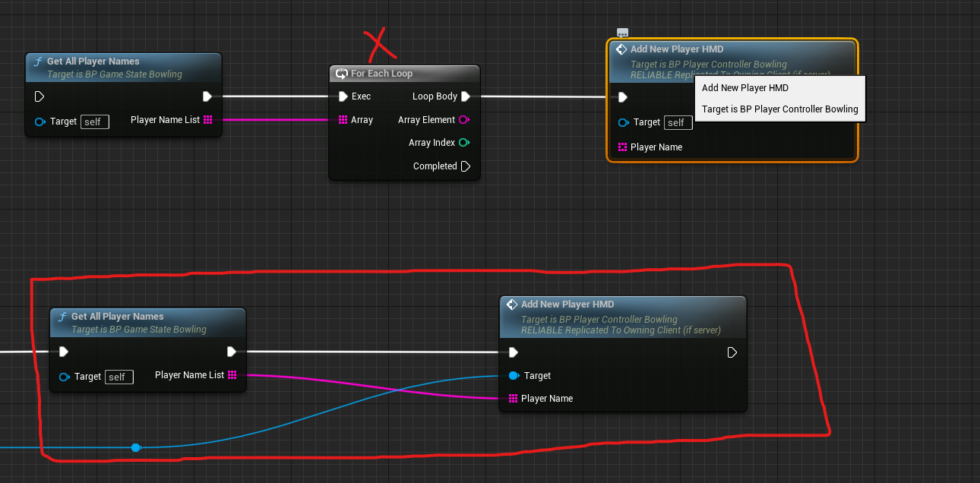This screenshot has width=980, height=483.
Task: Click the For Each Loop Exec input pin
Action: [x=343, y=96]
